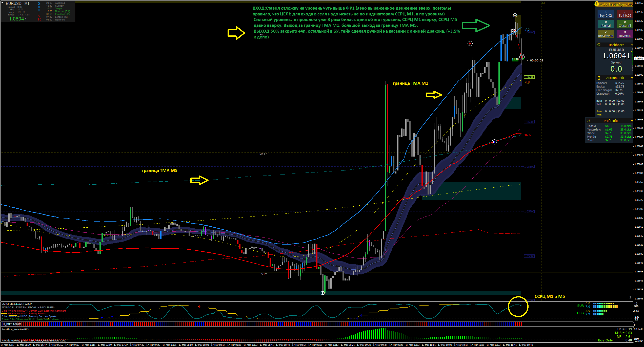The height and width of the screenshot is (347, 644).
Task: Click the checkmark icon on Breakeven
Action: tap(606, 32)
